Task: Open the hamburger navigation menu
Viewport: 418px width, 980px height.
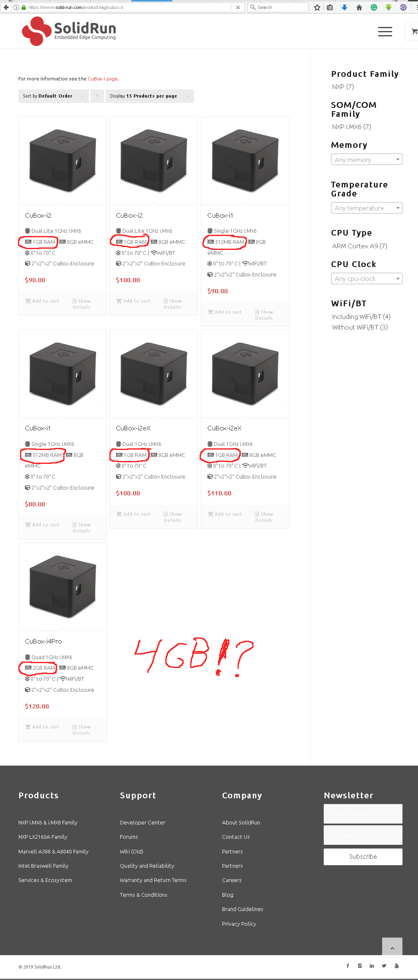Action: [x=385, y=31]
